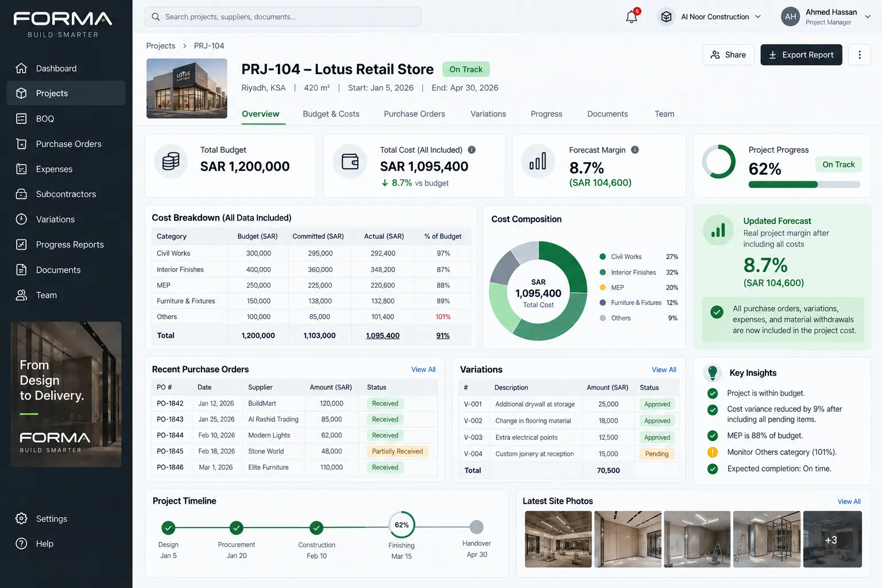This screenshot has height=588, width=882.
Task: Click the Documents file icon in sidebar
Action: 21,270
